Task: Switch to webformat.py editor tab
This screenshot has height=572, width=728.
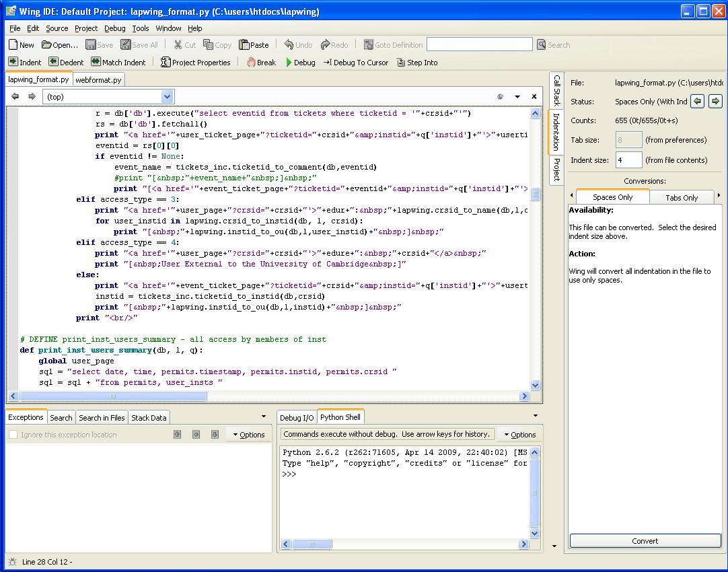Action: coord(98,80)
